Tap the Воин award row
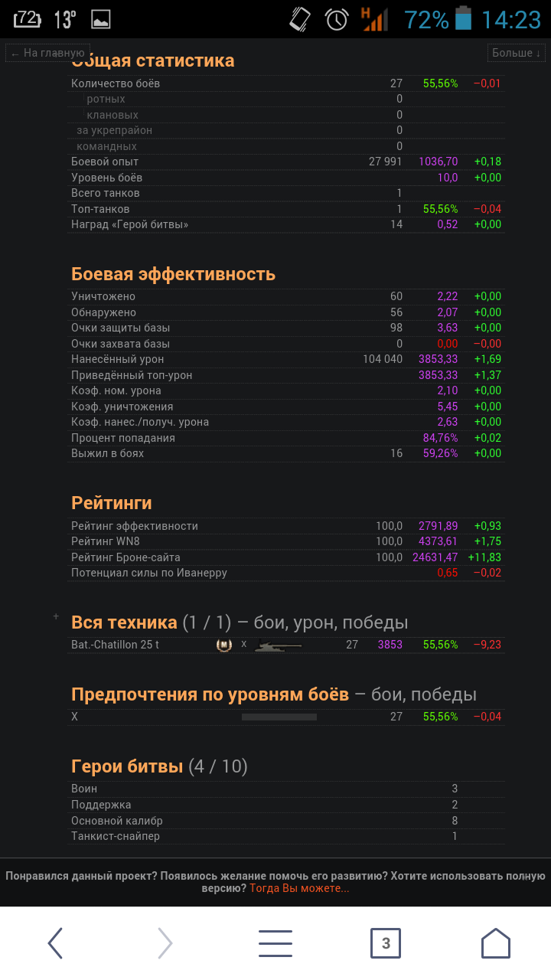Viewport: 551px width, 980px height. coord(286,789)
